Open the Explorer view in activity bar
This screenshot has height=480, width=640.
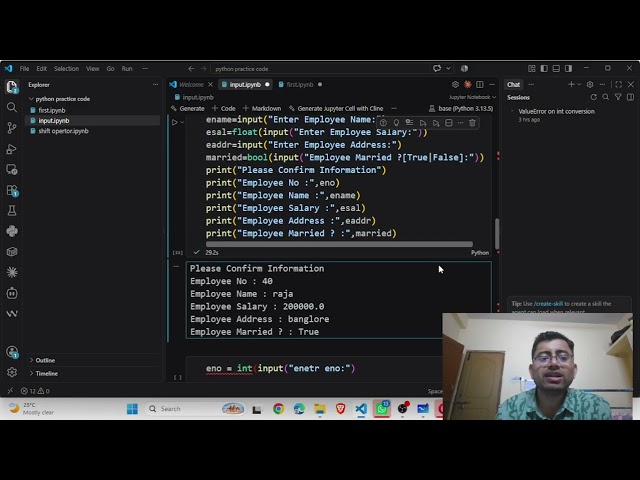pos(12,87)
